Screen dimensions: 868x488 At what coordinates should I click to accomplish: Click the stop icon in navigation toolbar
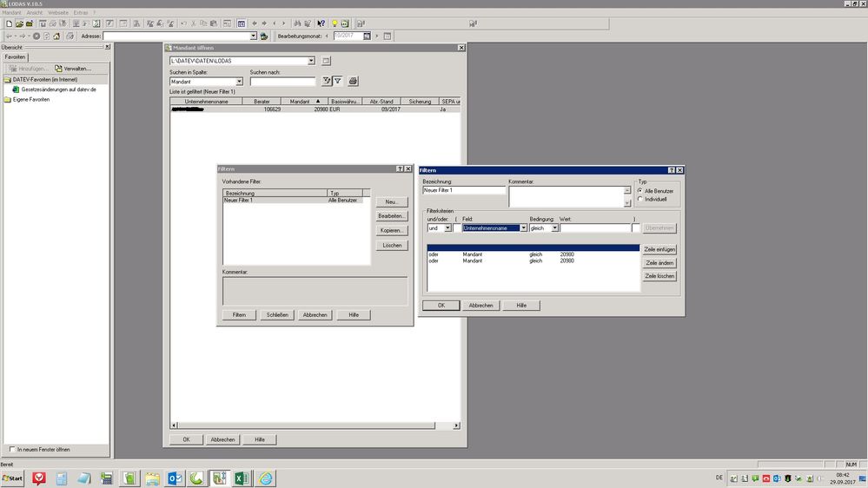36,36
